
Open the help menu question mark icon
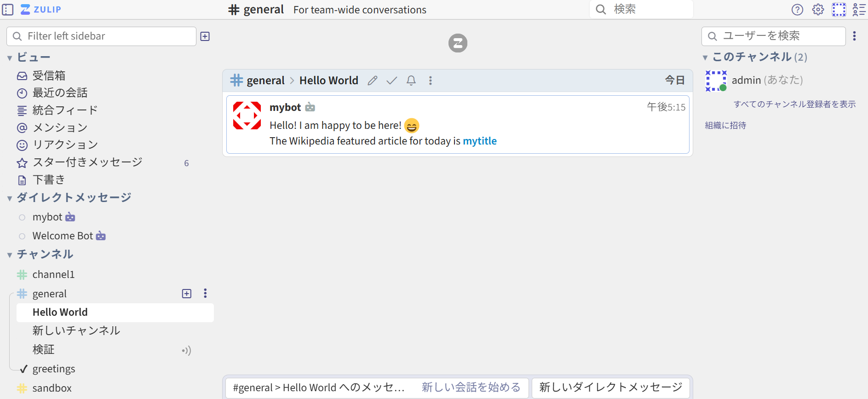tap(797, 10)
